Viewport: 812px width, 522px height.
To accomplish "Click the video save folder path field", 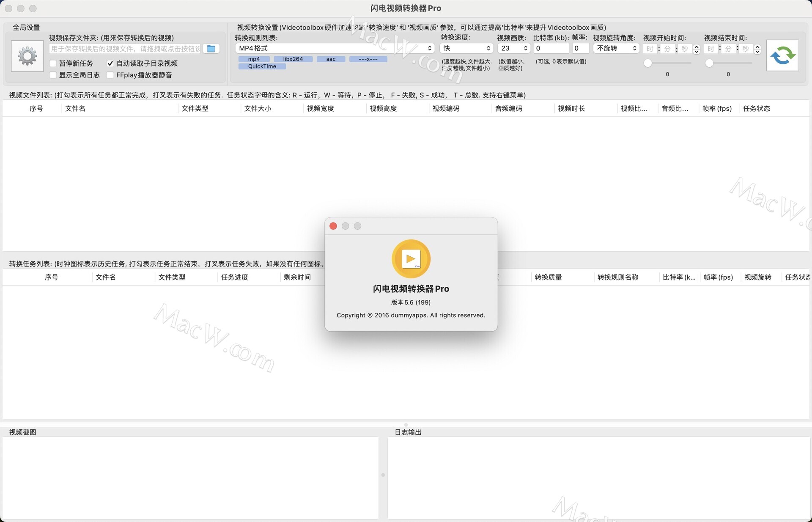I will pos(125,49).
